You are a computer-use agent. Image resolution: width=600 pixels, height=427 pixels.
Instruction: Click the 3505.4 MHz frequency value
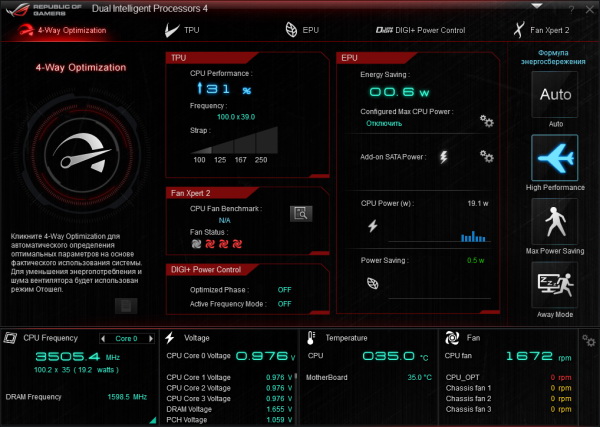(77, 357)
